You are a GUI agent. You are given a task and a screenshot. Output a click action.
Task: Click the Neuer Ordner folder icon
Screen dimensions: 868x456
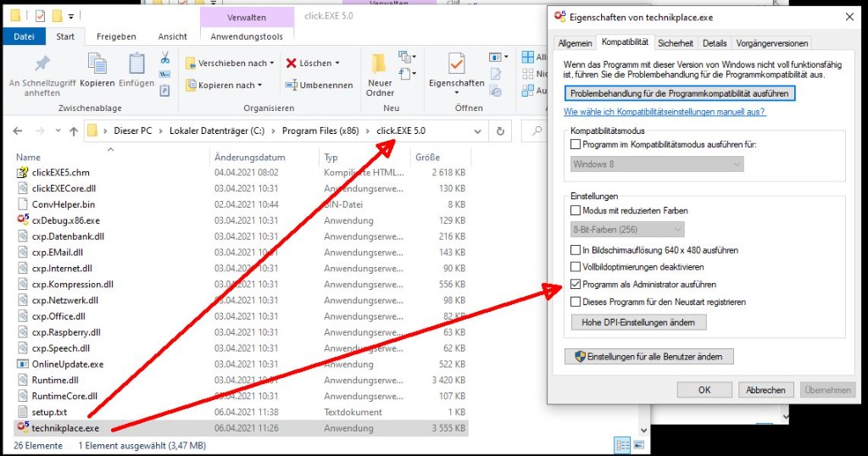(380, 64)
